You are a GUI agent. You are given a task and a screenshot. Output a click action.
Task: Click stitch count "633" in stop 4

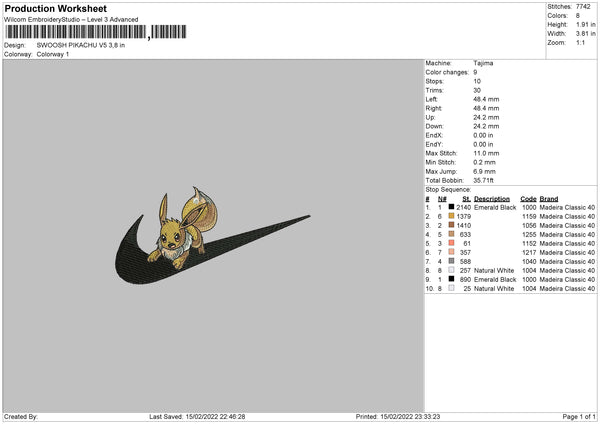(x=465, y=235)
